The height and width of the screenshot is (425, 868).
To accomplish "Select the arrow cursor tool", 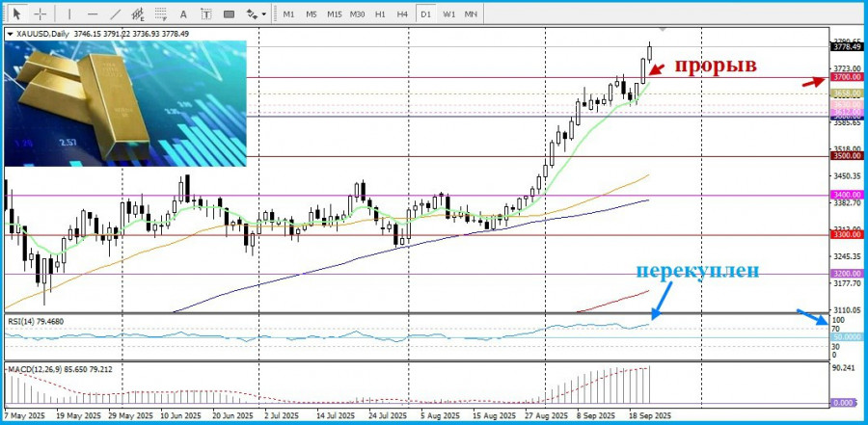I will 16,13.
